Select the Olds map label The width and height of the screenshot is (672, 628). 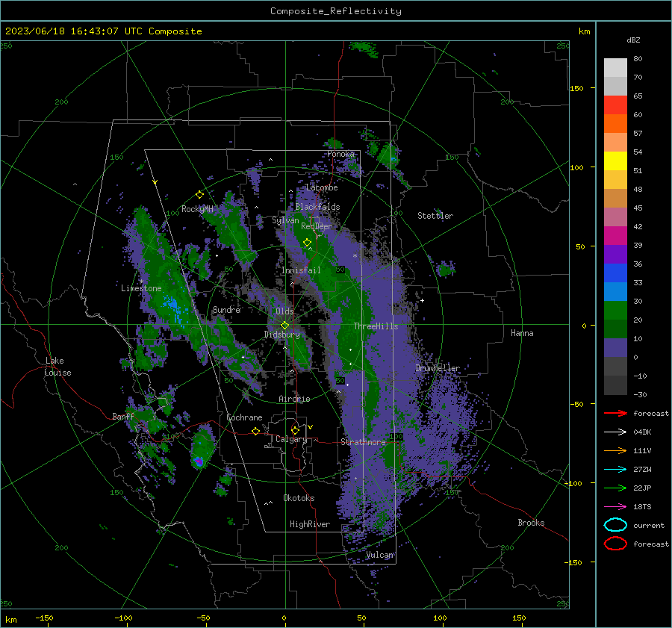click(284, 311)
